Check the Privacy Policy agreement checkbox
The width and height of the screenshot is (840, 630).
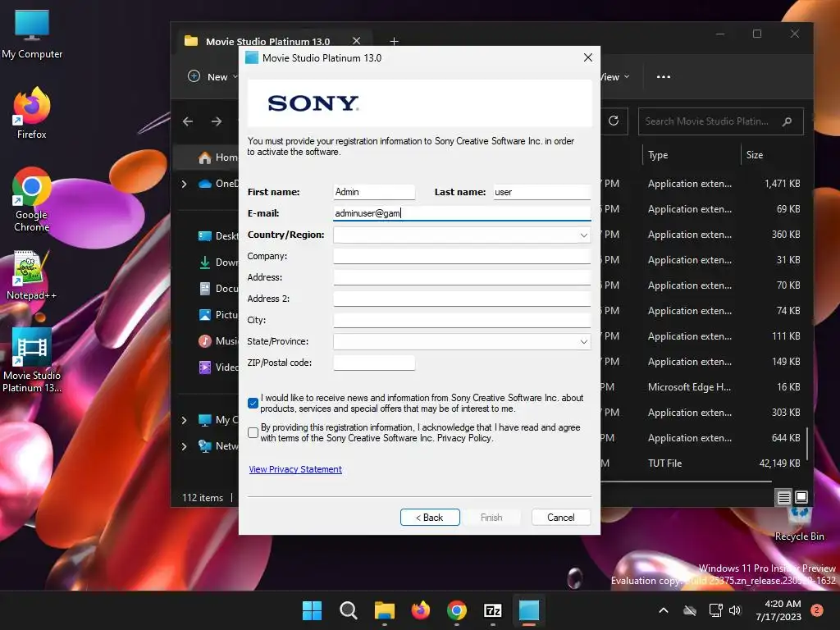point(253,433)
